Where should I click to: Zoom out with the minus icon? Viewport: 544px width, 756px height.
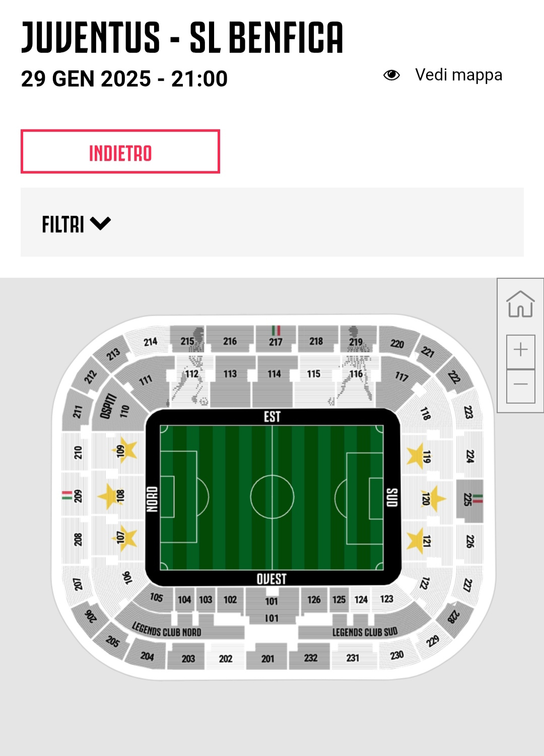coord(520,385)
